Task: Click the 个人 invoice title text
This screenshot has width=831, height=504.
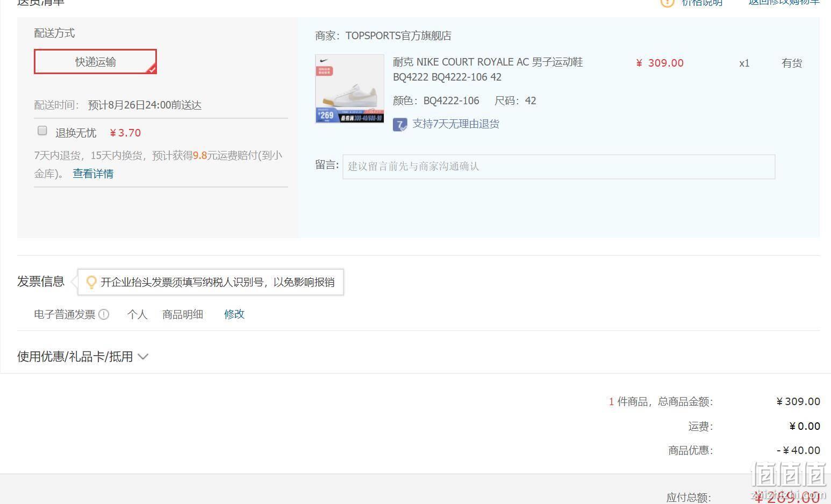Action: tap(137, 314)
